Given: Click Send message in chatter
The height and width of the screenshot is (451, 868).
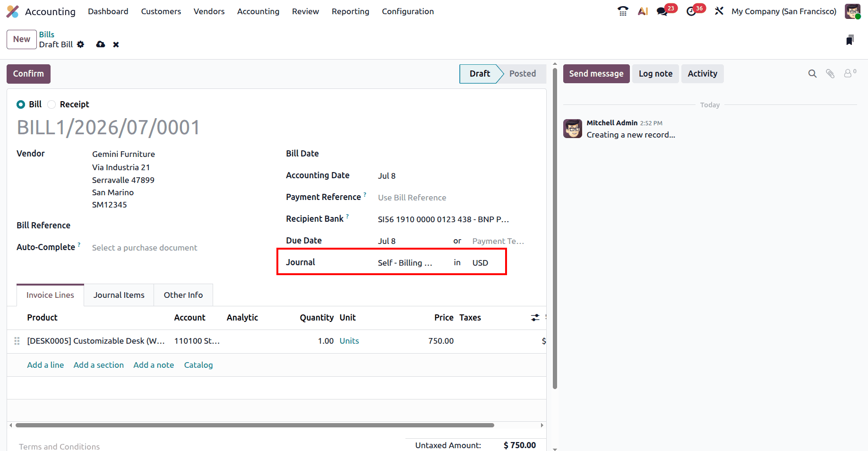Looking at the screenshot, I should (596, 74).
